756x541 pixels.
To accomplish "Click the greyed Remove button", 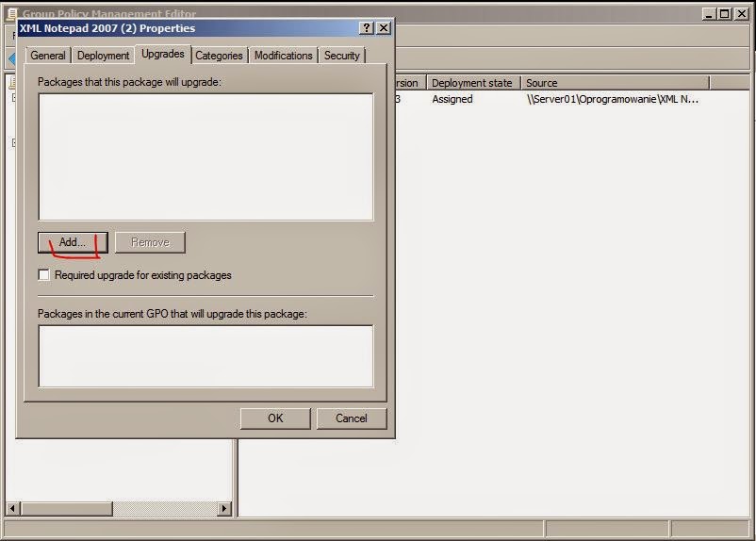I will click(151, 242).
